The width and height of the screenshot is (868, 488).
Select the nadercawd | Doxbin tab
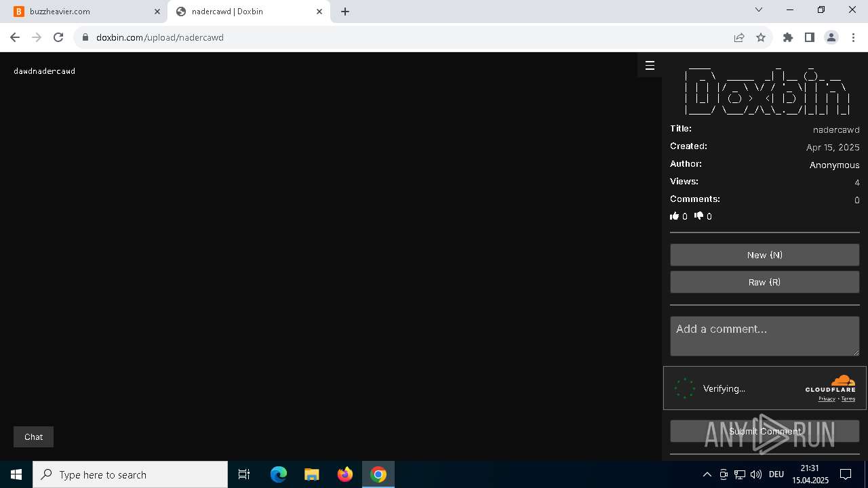coord(248,12)
